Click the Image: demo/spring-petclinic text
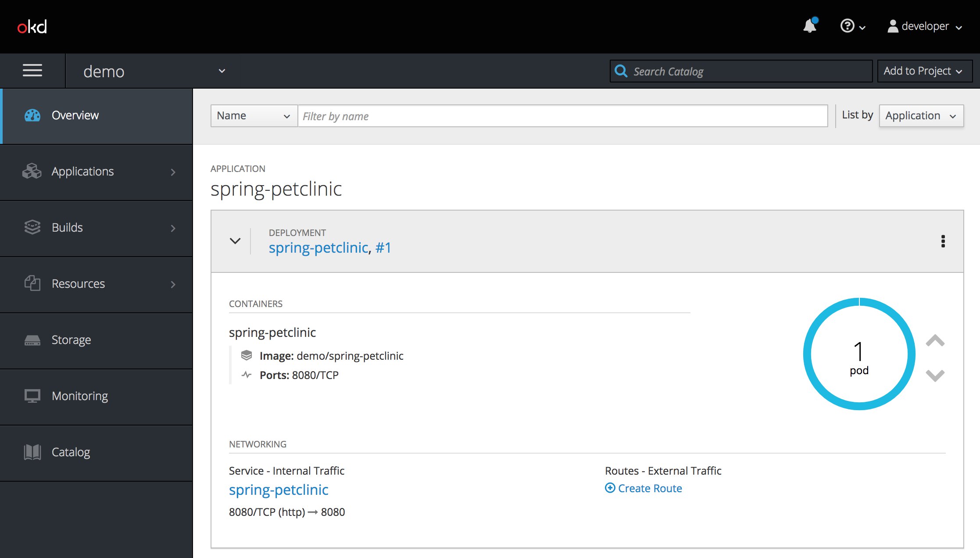Viewport: 980px width, 558px height. (331, 356)
